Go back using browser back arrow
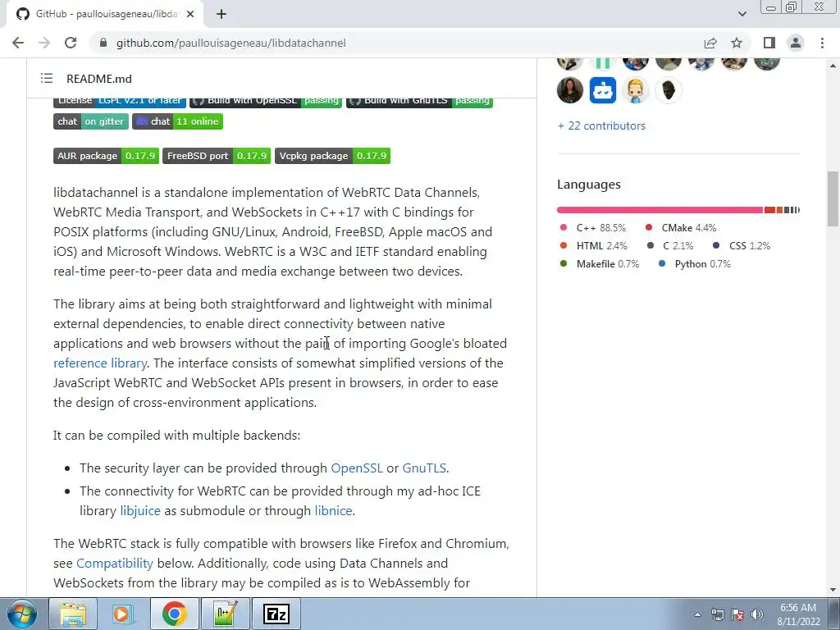Screen dimensions: 840x630 (x=18, y=43)
